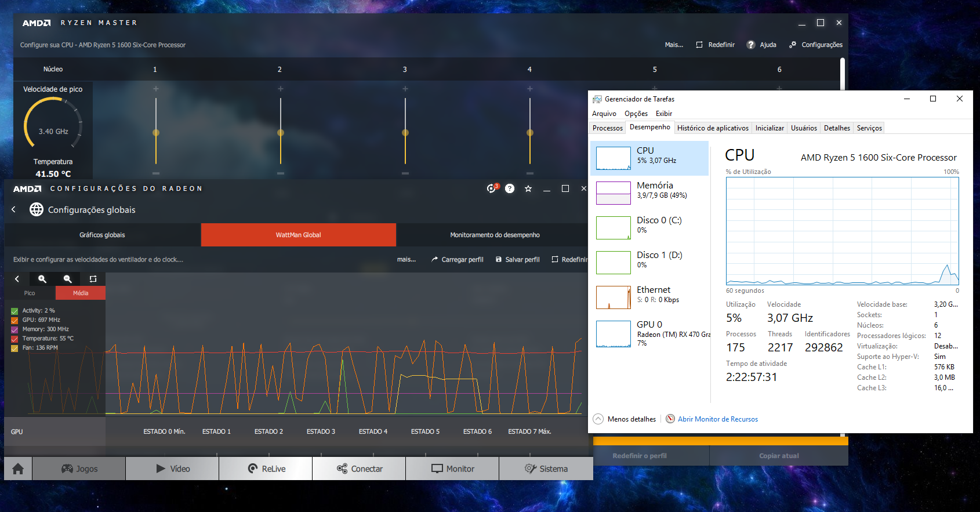Toggle the Memory 300 MHz checkbox
The image size is (980, 512).
[x=14, y=329]
